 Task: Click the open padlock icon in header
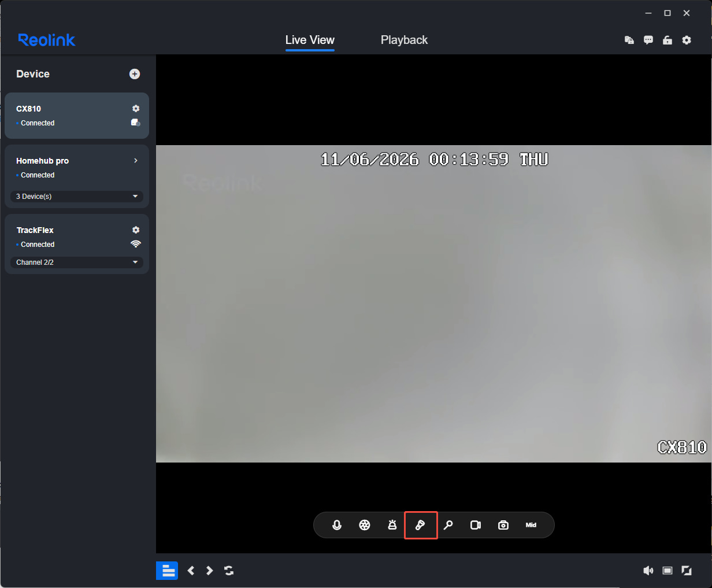[x=667, y=40]
